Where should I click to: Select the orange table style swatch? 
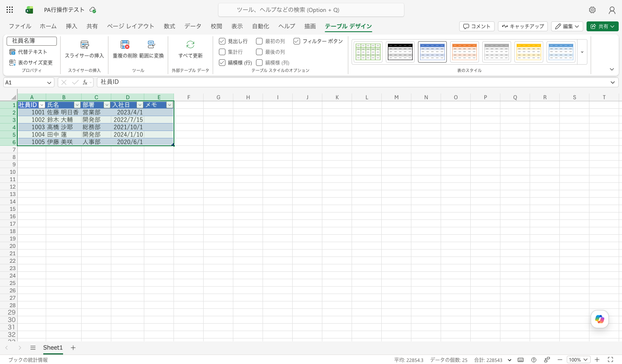pos(465,52)
